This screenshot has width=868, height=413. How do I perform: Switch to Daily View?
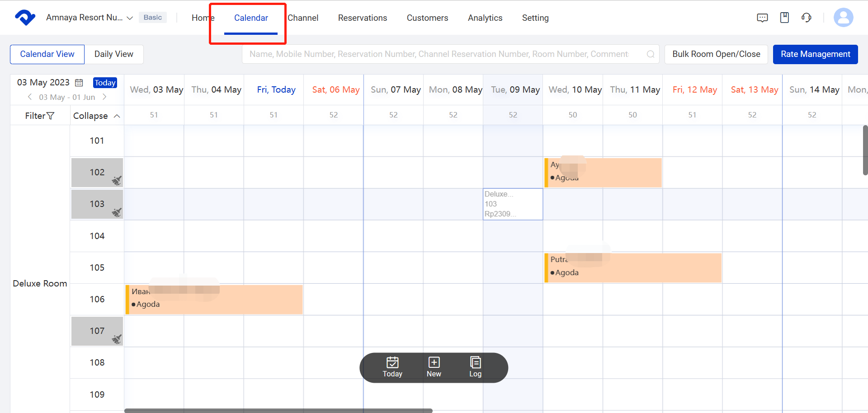point(114,54)
